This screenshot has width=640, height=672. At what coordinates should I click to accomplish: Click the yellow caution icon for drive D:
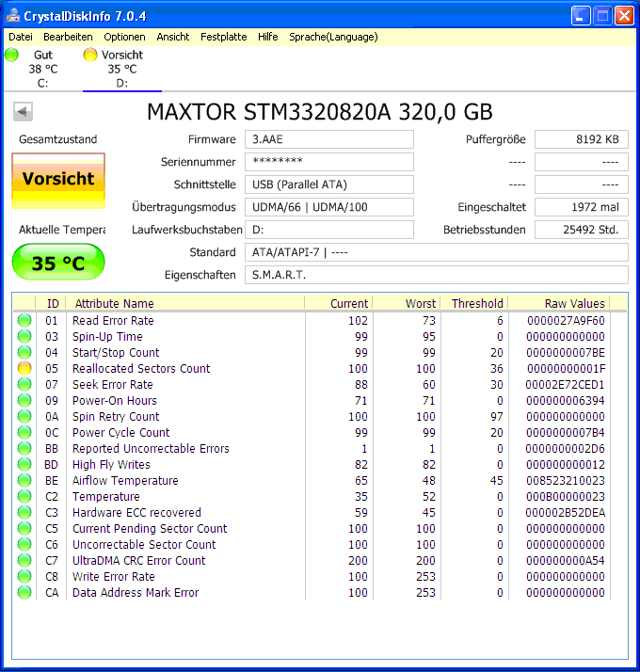(90, 55)
